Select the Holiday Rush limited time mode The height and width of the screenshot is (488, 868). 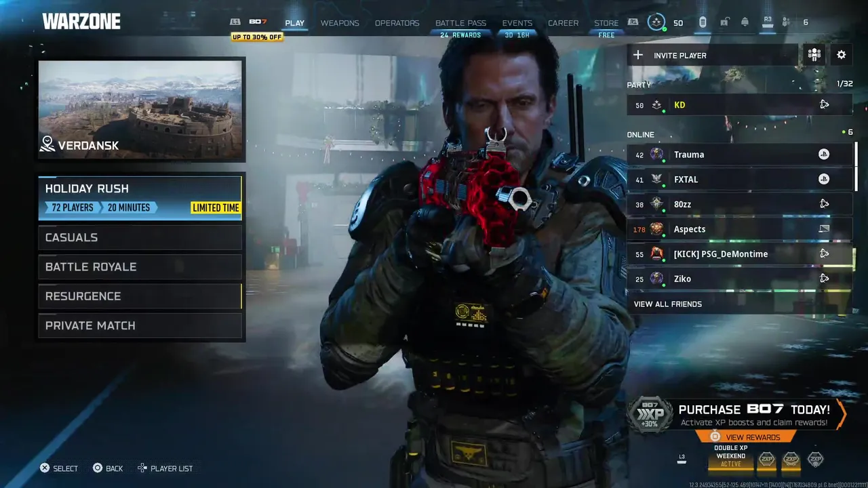click(x=140, y=198)
